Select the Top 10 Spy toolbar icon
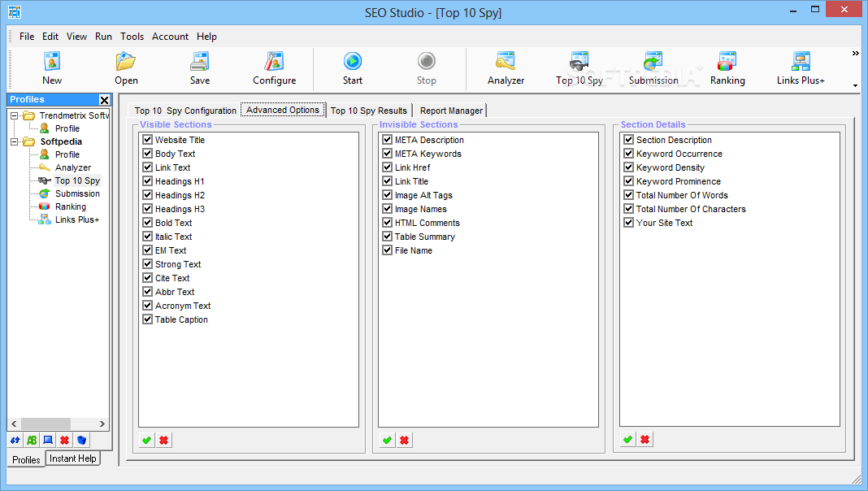Viewport: 868px width, 491px height. tap(579, 68)
